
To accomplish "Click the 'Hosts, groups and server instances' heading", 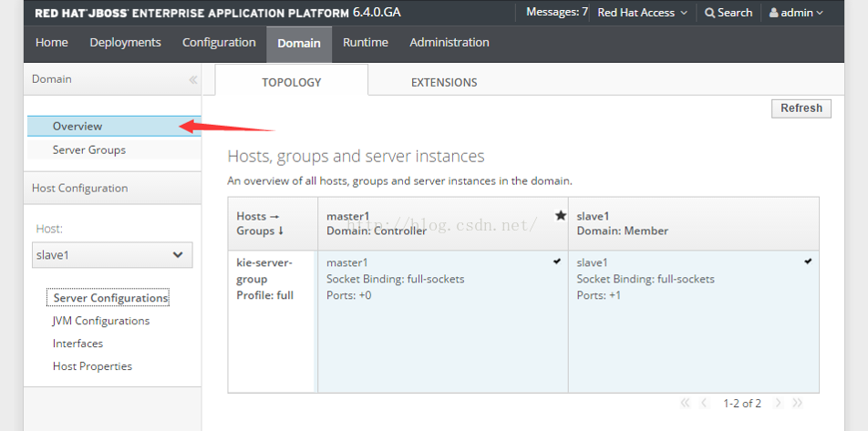I will pos(356,157).
